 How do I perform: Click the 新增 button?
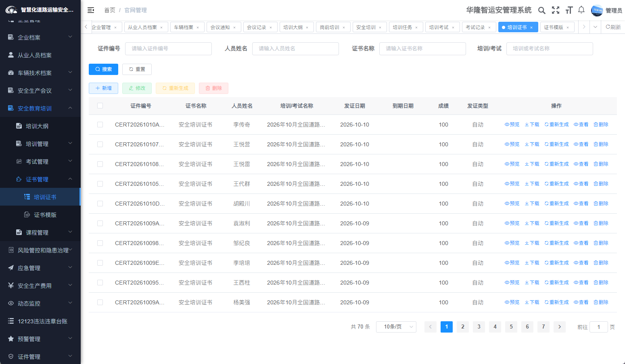coord(103,88)
